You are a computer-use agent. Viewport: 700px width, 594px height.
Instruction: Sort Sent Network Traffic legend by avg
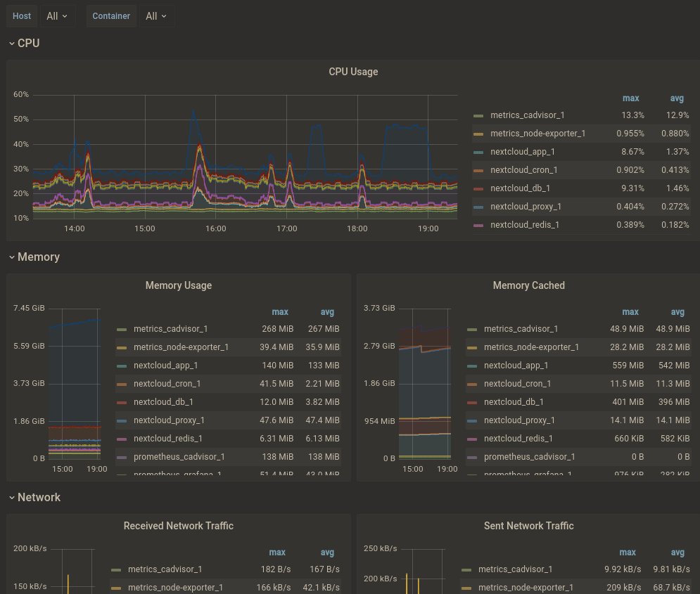pos(677,552)
